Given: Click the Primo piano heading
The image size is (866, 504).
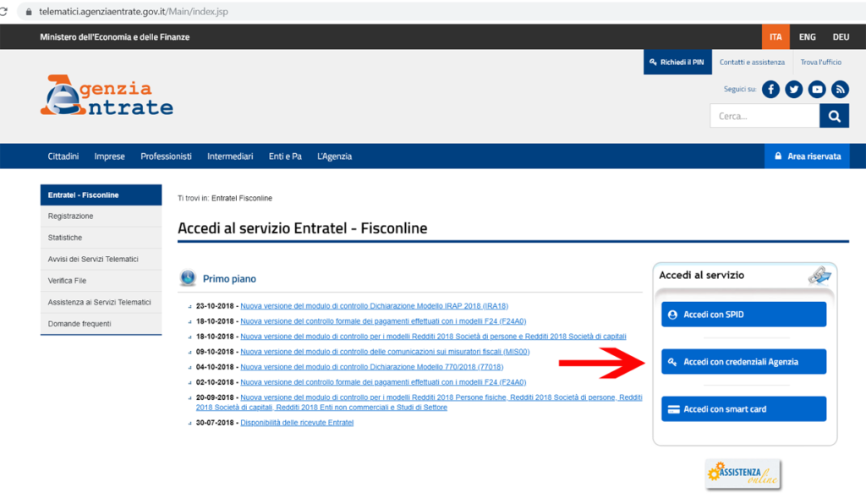Looking at the screenshot, I should 229,279.
